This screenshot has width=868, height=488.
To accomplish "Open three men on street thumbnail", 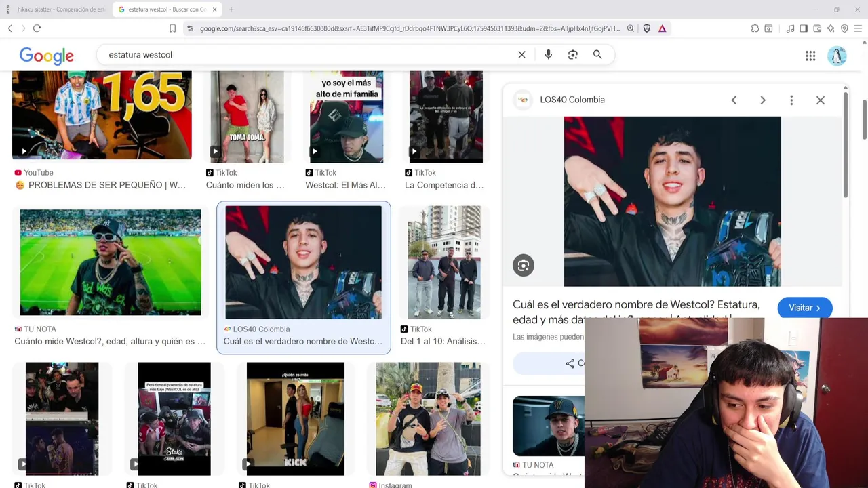I will pos(443,262).
